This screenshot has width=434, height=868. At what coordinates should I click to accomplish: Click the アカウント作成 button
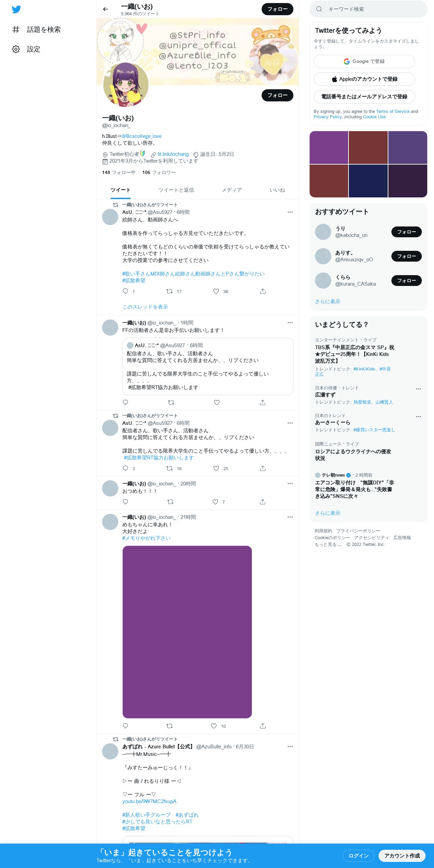402,856
